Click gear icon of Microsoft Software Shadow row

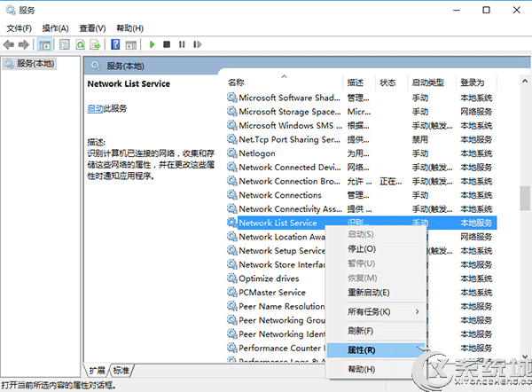[232, 98]
